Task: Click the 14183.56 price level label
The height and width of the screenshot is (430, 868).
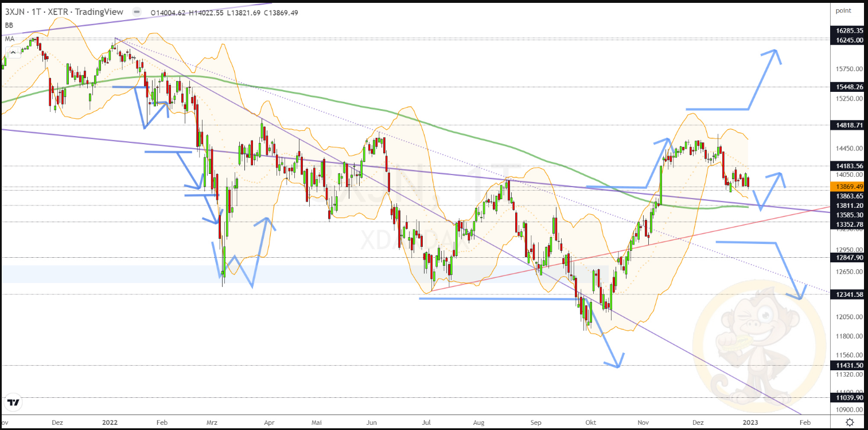Action: tap(847, 166)
